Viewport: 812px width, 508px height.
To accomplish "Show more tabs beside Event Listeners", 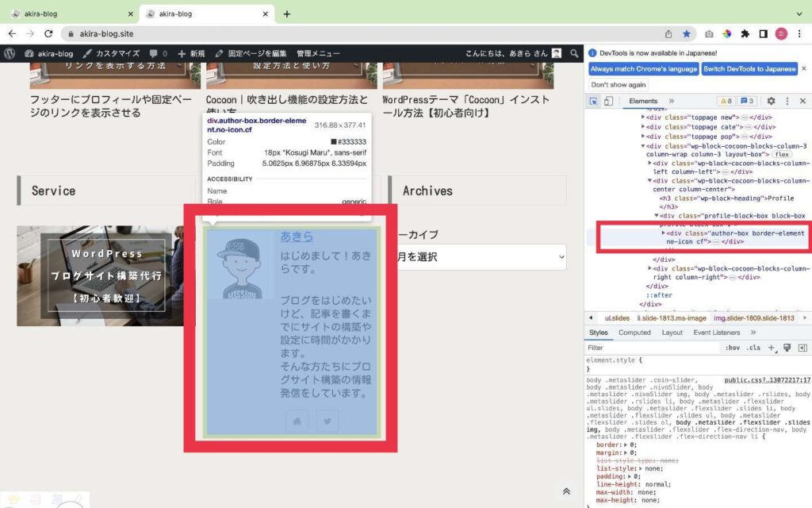I will tap(753, 333).
